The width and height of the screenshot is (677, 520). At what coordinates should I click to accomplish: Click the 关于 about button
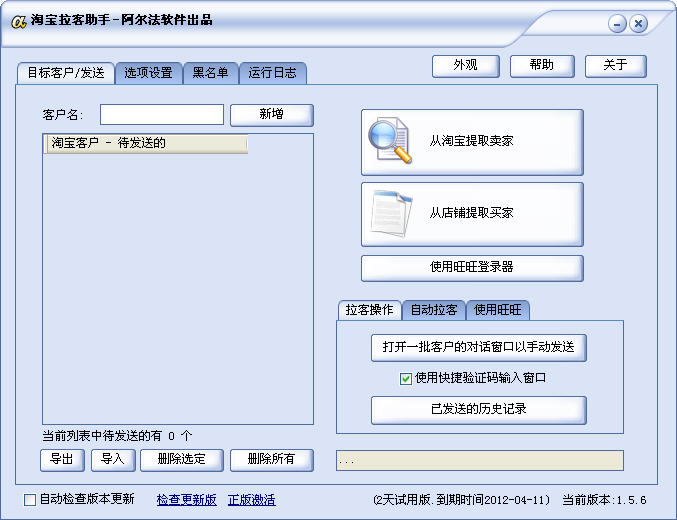pyautogui.click(x=616, y=66)
